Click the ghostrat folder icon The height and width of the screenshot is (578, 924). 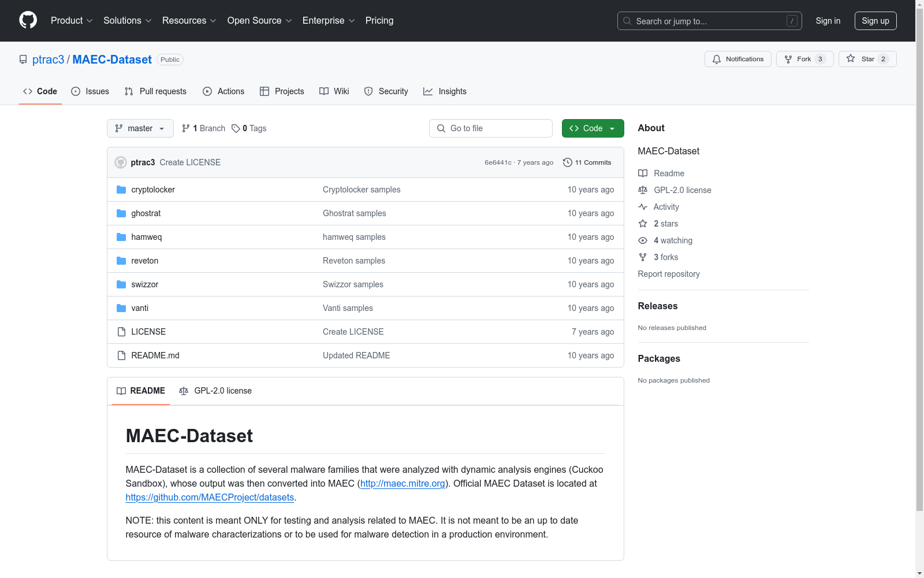coord(121,213)
